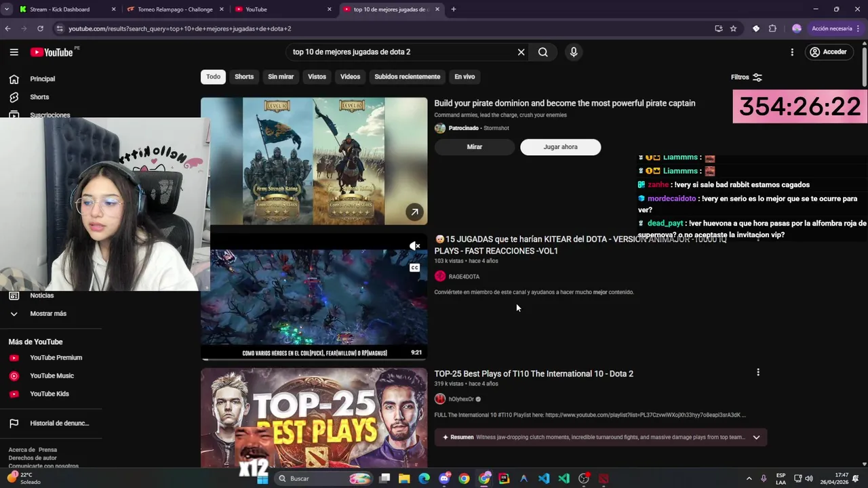Clear the search query with X
This screenshot has width=868, height=488.
pos(521,52)
